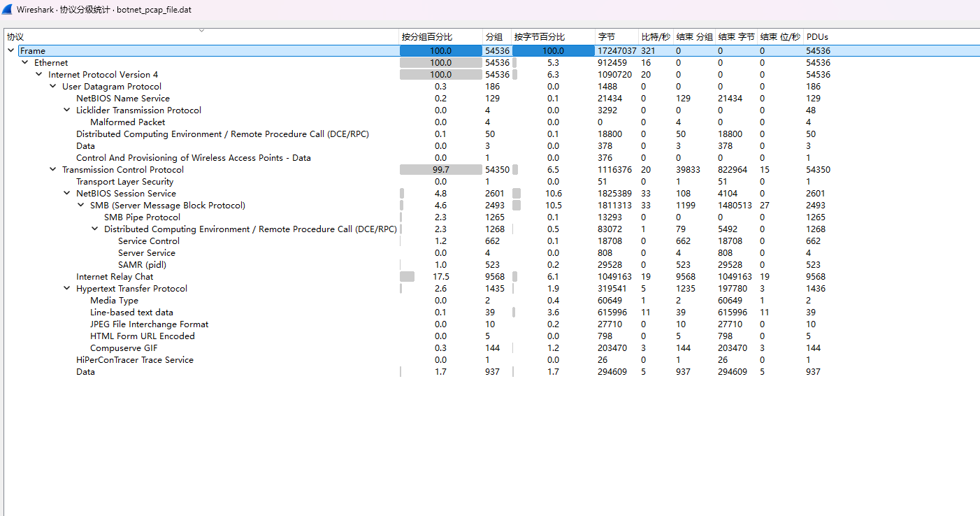Sort by the 字节 column header
980x516 pixels.
617,36
